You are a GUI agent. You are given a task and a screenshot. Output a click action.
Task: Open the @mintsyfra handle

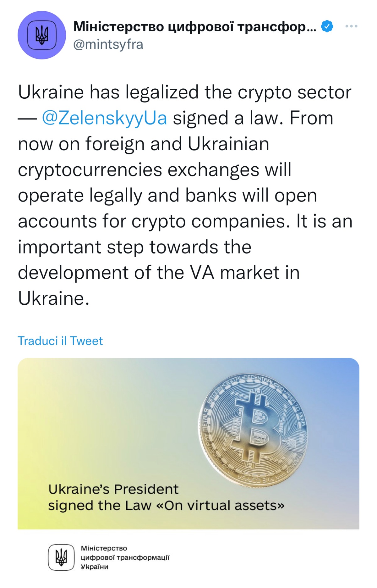tap(108, 45)
